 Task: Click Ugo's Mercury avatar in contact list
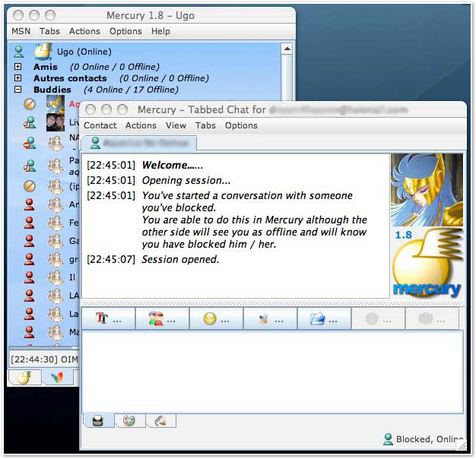tap(43, 51)
